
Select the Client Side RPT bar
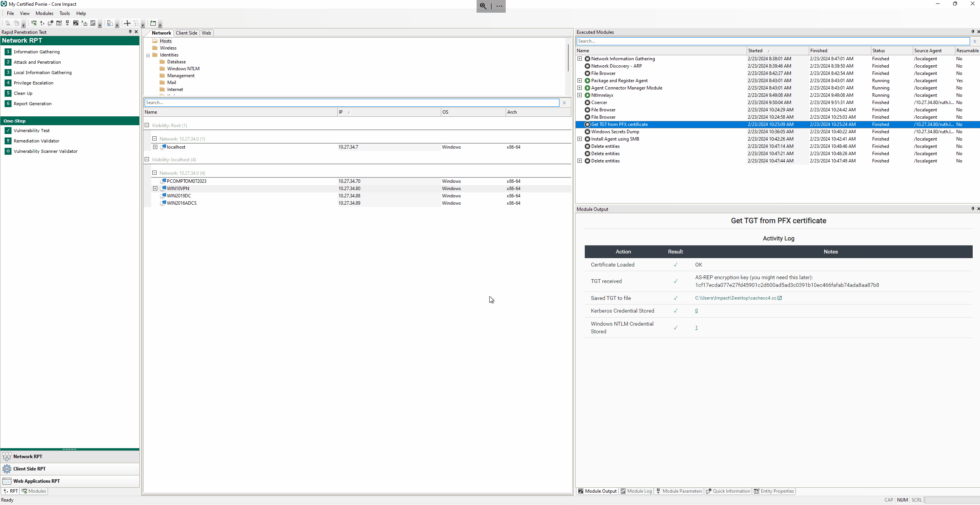tap(70, 469)
